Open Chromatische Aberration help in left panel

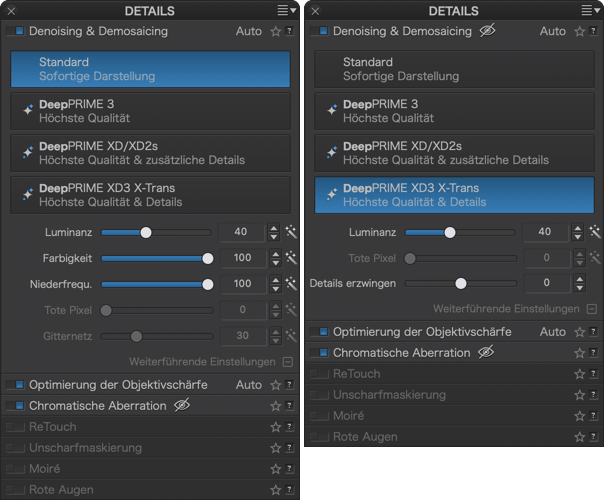289,405
